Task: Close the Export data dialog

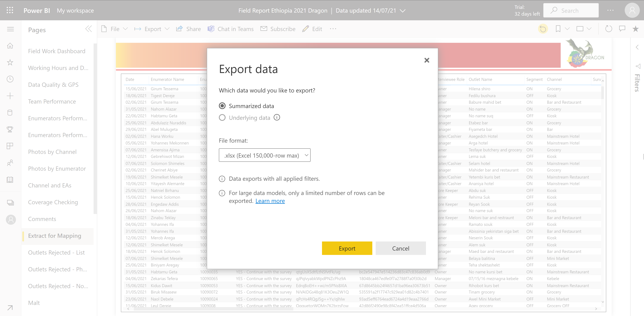Action: [x=427, y=60]
